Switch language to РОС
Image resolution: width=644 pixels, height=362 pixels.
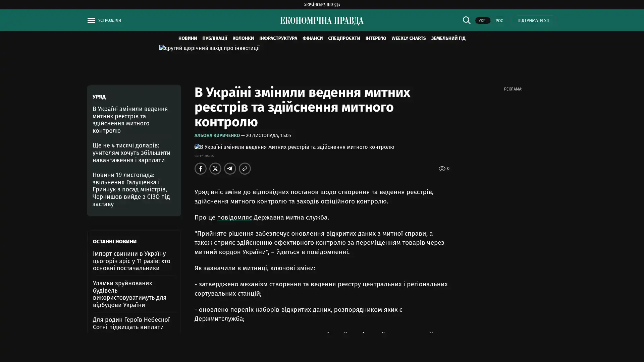point(499,20)
